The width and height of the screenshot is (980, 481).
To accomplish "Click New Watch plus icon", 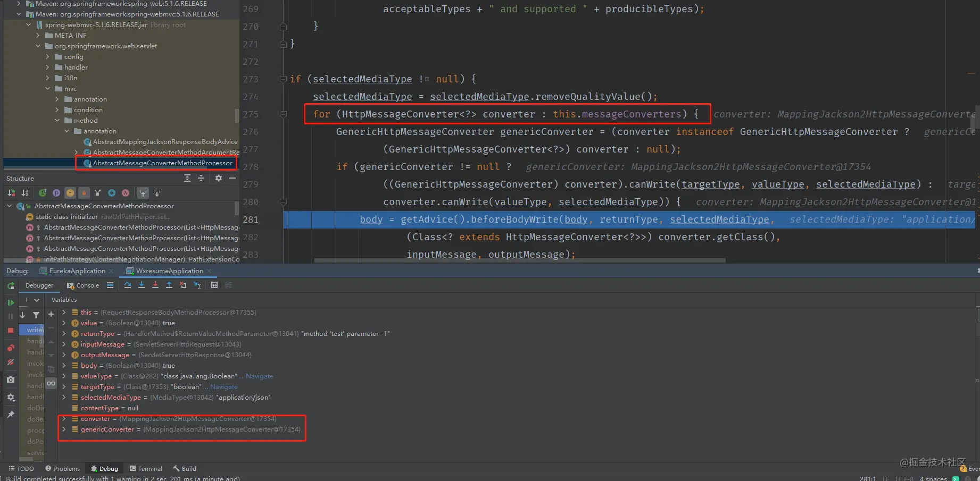I will (x=51, y=315).
